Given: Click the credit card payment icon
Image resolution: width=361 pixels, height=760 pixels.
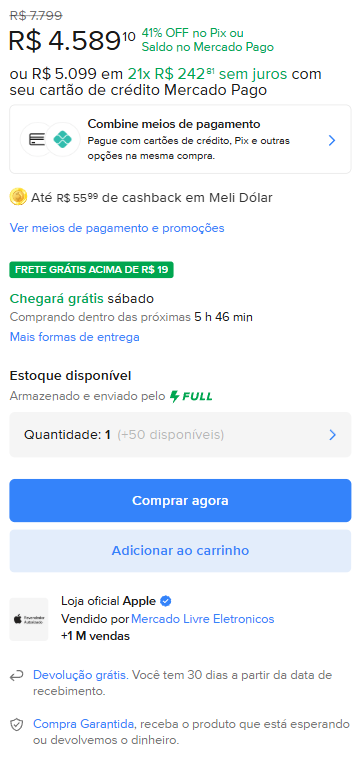Looking at the screenshot, I should pos(37,140).
